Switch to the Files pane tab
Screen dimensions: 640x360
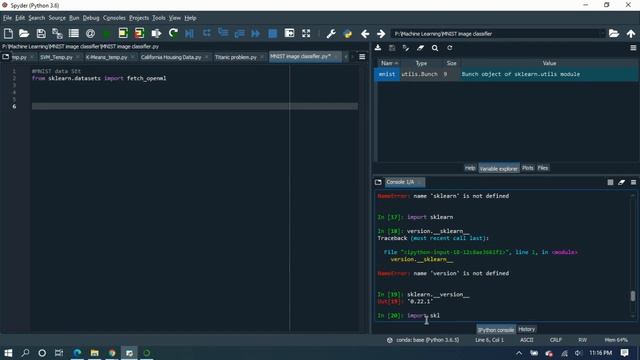click(542, 168)
